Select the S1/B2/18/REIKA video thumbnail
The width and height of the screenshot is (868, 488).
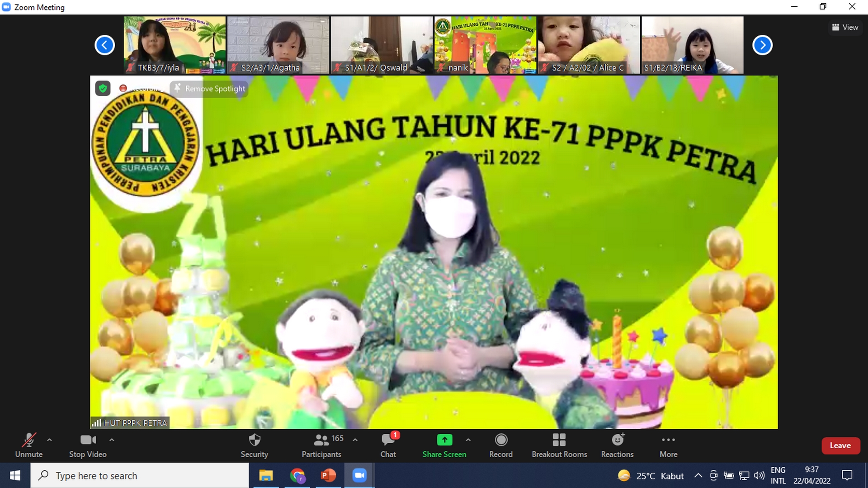coord(692,45)
